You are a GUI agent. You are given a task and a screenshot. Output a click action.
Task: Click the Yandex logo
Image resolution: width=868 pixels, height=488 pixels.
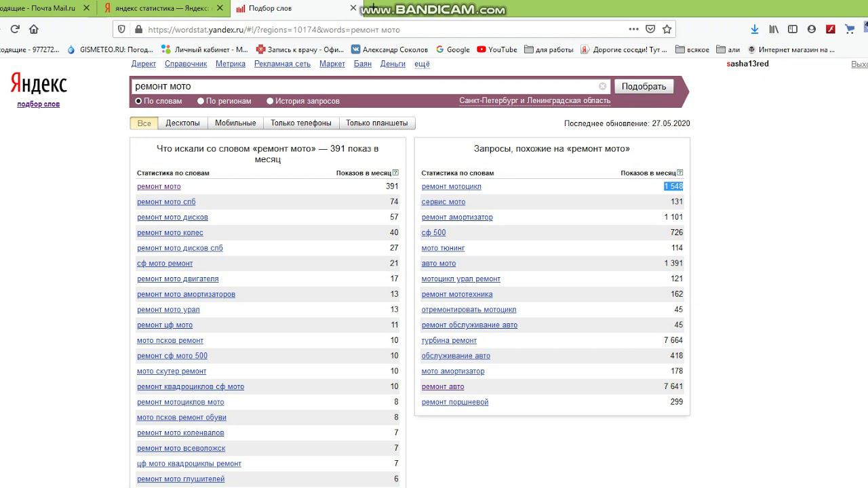39,84
